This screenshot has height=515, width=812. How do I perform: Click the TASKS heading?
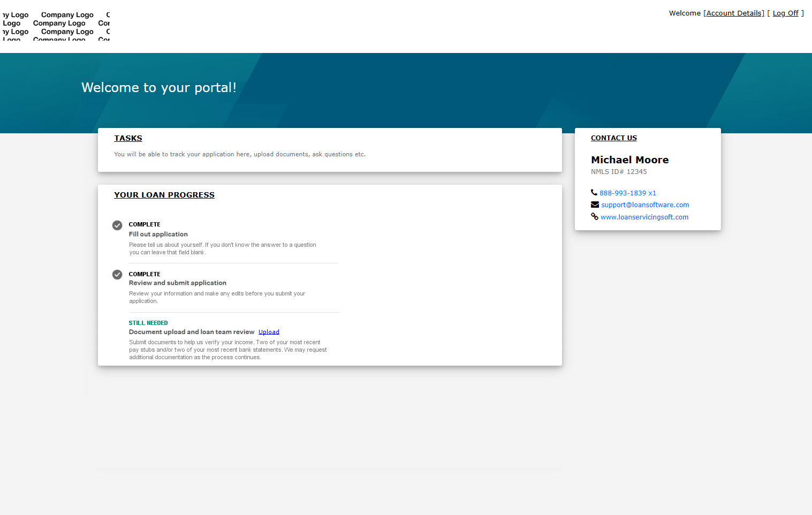tap(128, 138)
